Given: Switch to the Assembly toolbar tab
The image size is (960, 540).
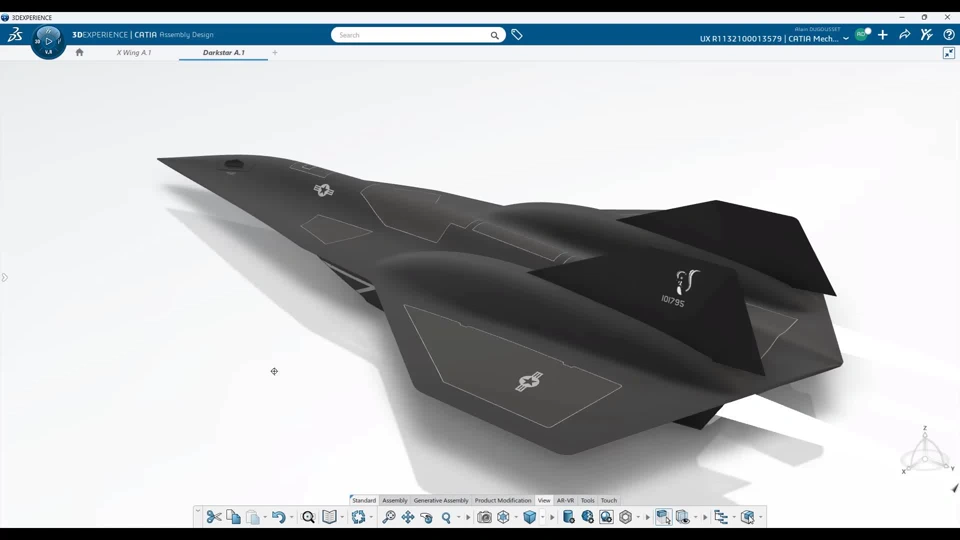Looking at the screenshot, I should click(395, 500).
